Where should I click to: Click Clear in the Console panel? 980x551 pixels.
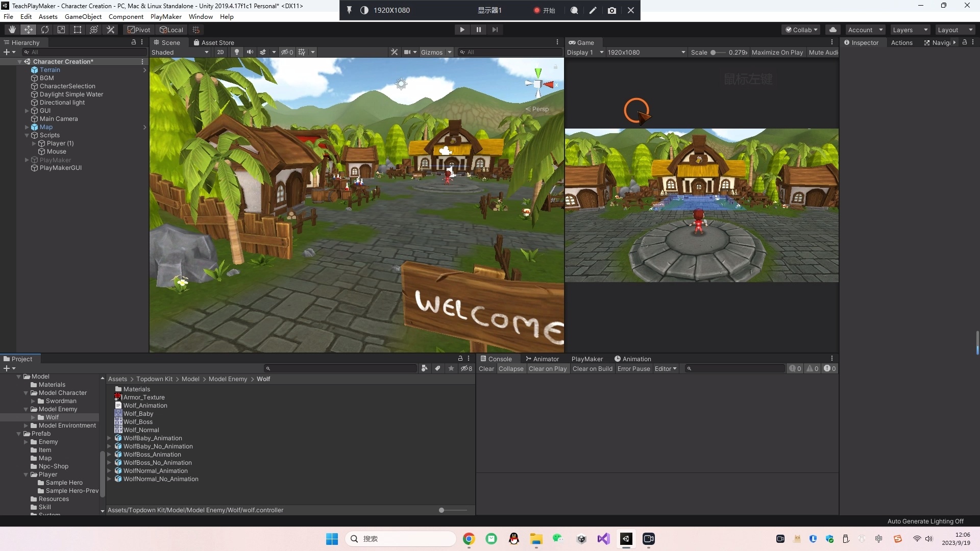486,368
